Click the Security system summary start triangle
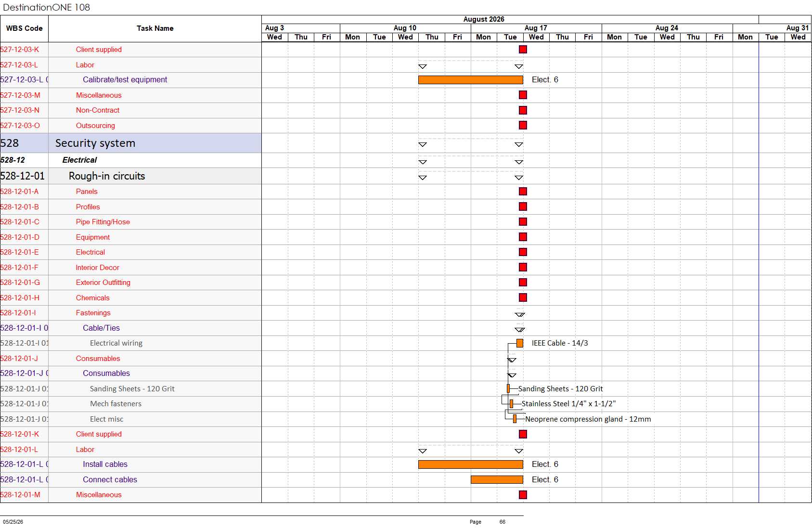The height and width of the screenshot is (528, 812). click(x=423, y=144)
